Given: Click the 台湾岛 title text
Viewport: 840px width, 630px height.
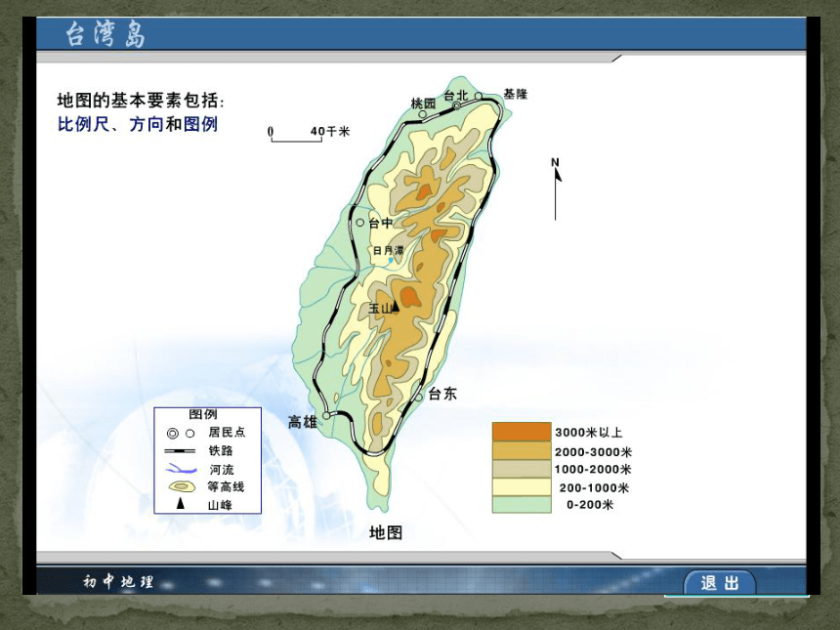Looking at the screenshot, I should pyautogui.click(x=105, y=35).
